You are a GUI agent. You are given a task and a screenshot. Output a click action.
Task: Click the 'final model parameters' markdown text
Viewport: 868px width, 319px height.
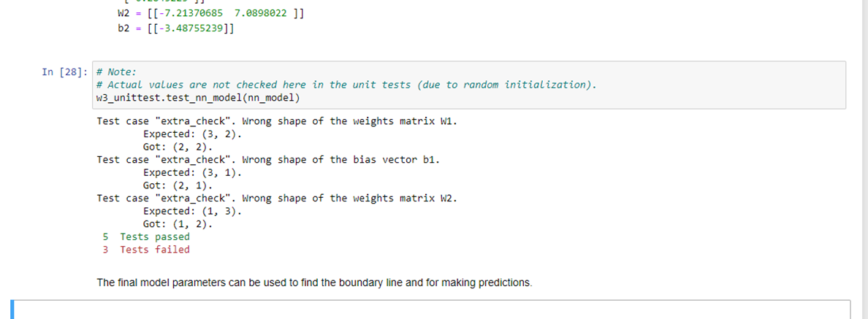coord(314,283)
